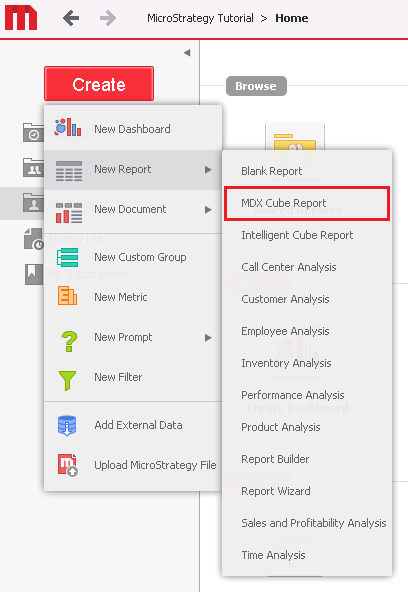
Task: Click the forward arrow icon
Action: pyautogui.click(x=108, y=18)
